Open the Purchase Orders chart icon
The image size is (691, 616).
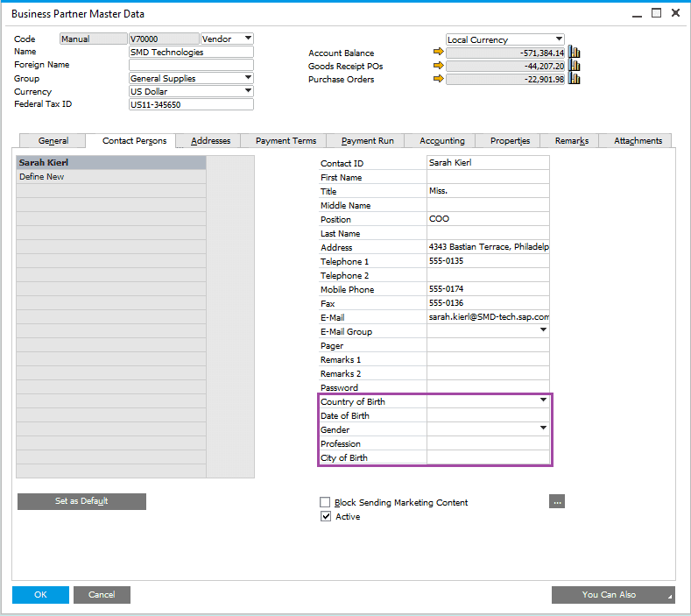tap(575, 79)
